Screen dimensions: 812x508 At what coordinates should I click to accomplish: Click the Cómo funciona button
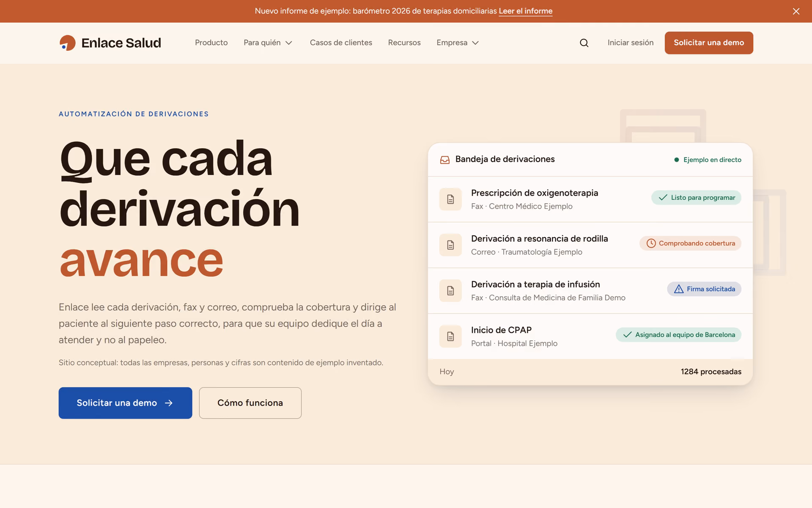tap(250, 403)
